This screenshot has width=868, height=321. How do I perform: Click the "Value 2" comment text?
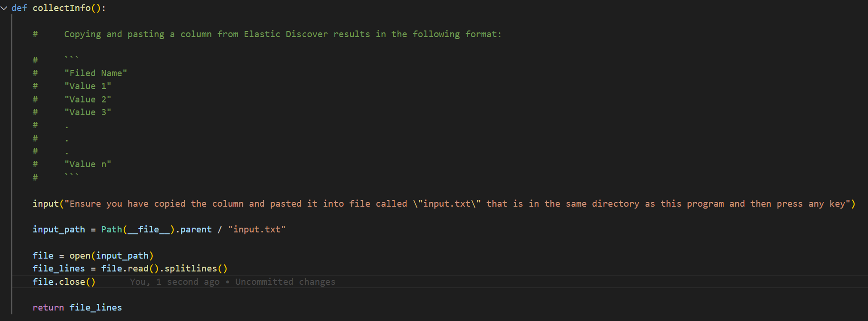[88, 100]
